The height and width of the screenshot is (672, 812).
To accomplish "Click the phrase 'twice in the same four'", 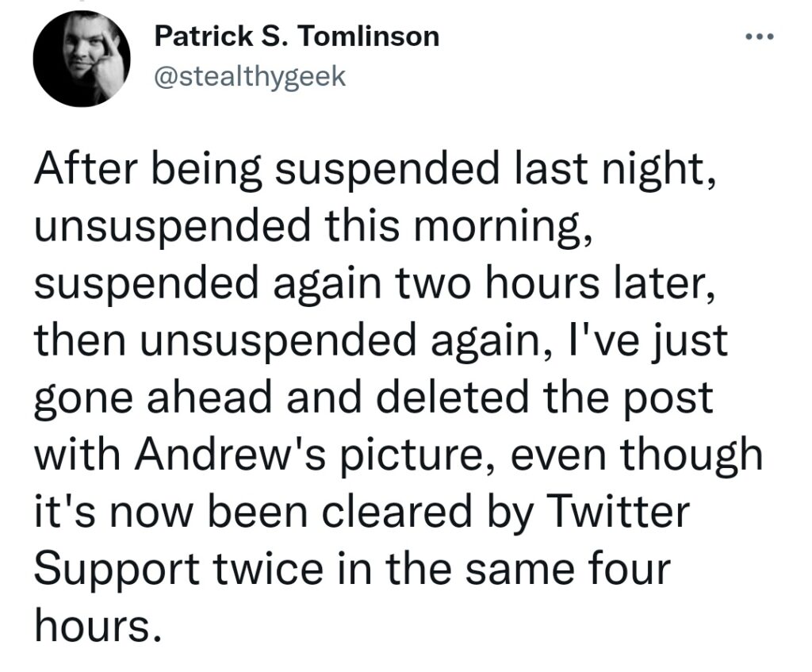I will click(442, 568).
